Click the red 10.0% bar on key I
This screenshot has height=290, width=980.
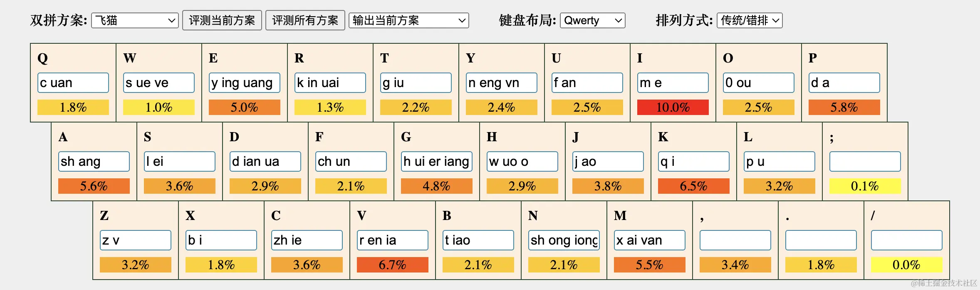[673, 107]
